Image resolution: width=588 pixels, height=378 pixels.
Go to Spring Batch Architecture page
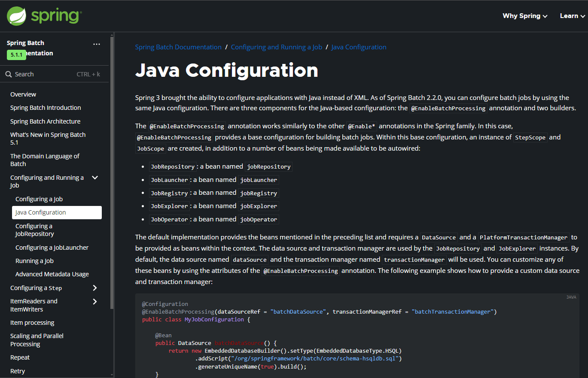pos(45,121)
